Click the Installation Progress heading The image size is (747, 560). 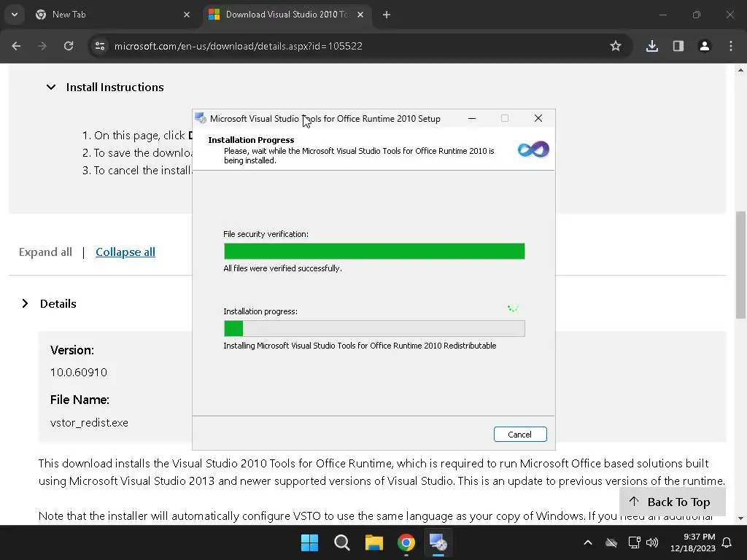point(251,140)
